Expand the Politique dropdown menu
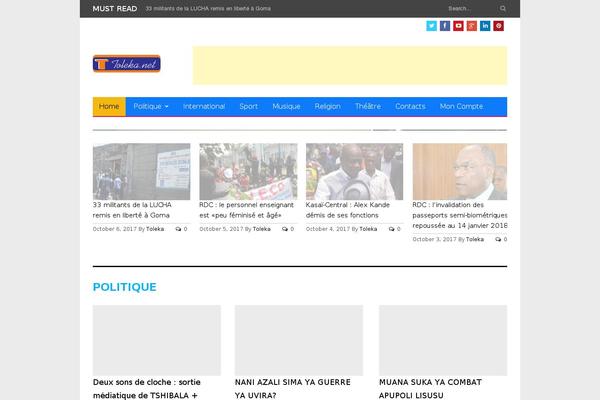The image size is (600, 400). [151, 106]
